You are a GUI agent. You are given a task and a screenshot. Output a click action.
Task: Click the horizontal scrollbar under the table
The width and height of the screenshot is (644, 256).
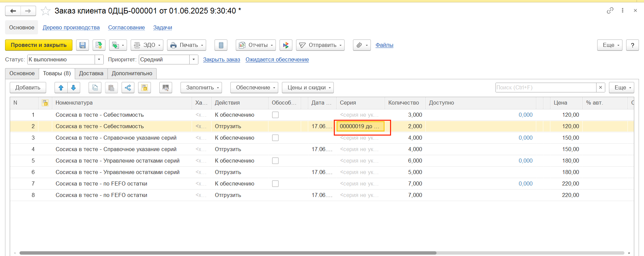pos(228,253)
